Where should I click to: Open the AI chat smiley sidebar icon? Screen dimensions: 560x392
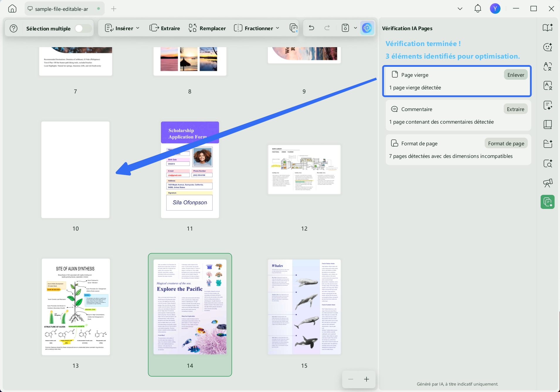[x=547, y=47]
